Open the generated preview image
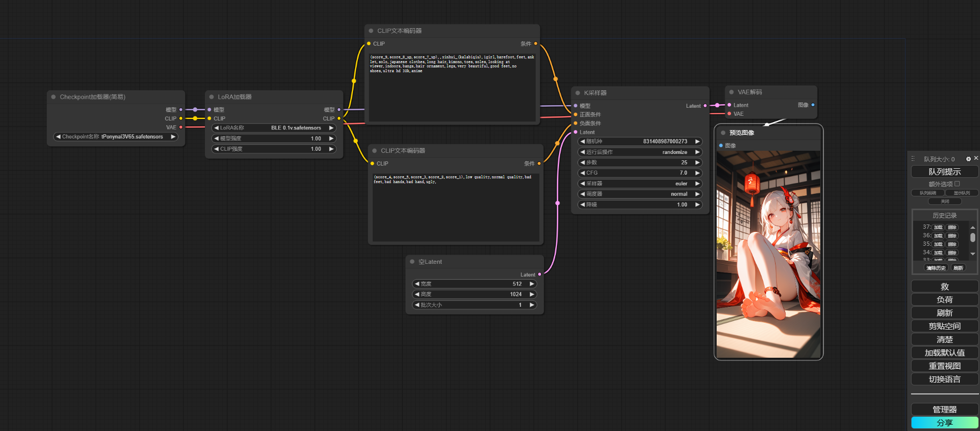The image size is (980, 431). click(768, 254)
